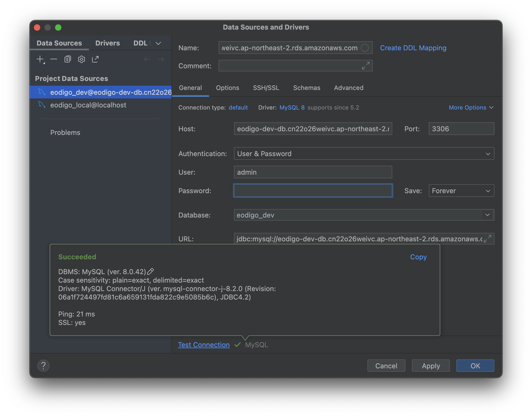Viewport: 532px width, 417px height.
Task: Click the pencil icon next to the DBMS version
Action: 150,272
